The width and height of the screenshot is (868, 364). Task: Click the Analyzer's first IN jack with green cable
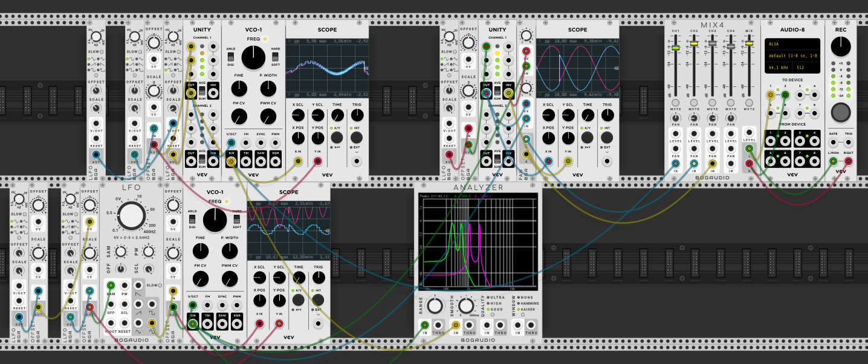pyautogui.click(x=424, y=327)
